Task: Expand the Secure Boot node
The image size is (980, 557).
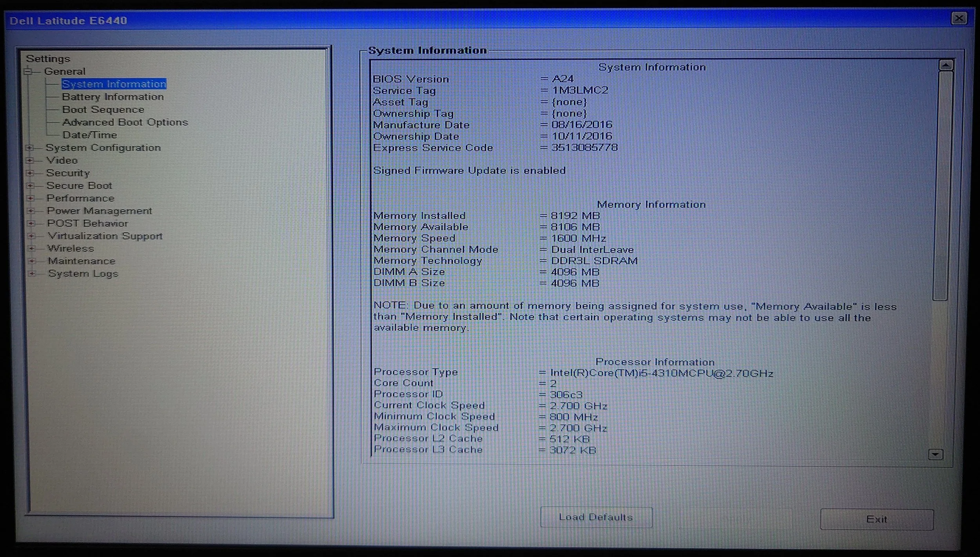Action: tap(30, 185)
